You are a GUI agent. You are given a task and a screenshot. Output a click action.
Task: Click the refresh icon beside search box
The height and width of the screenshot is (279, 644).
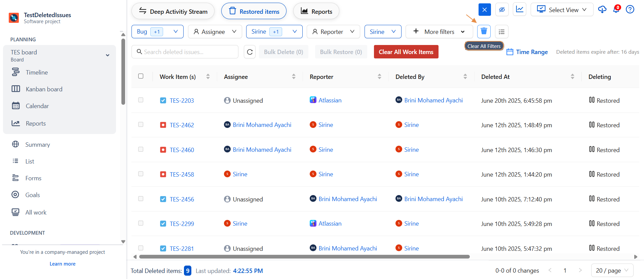pos(250,52)
